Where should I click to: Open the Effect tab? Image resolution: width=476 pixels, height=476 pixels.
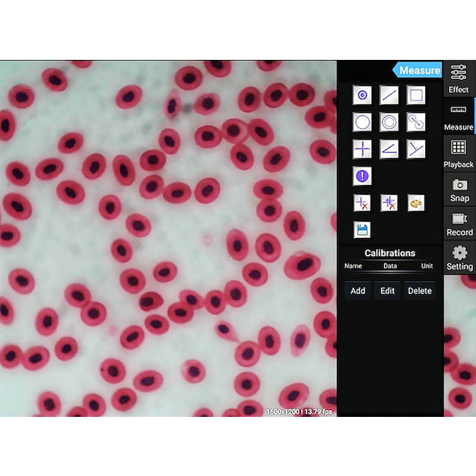point(459,79)
